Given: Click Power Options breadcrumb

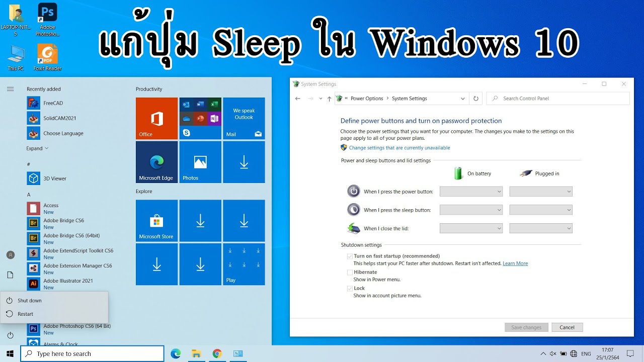Looking at the screenshot, I should pos(367,99).
